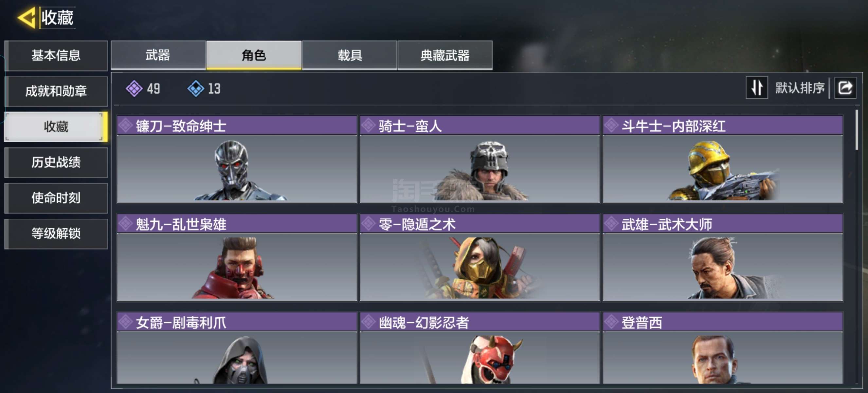The height and width of the screenshot is (393, 868).
Task: Open the 典藏武器 tab
Action: [445, 55]
